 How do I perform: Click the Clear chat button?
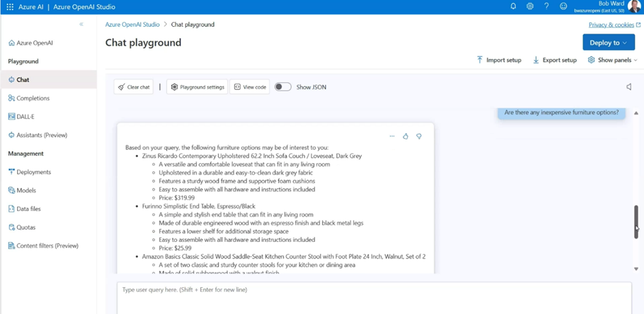coord(134,86)
